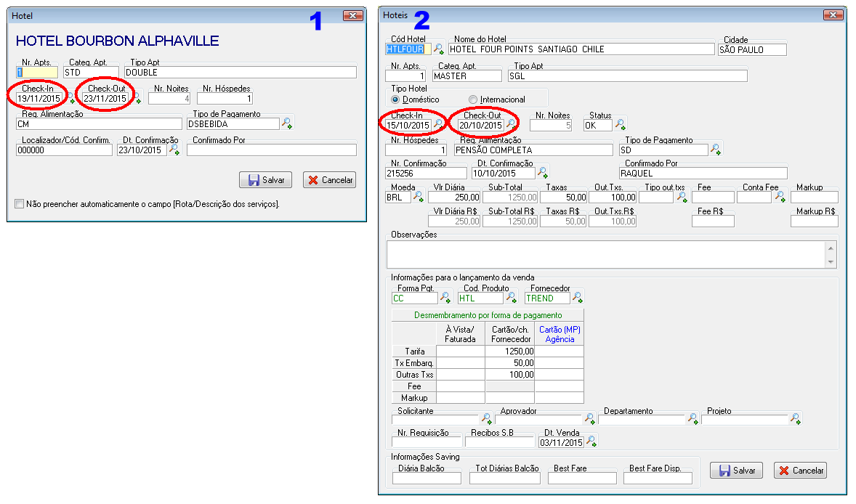This screenshot has width=856, height=504.
Task: Click Cidade field showing SÃO PAULO
Action: coord(752,49)
